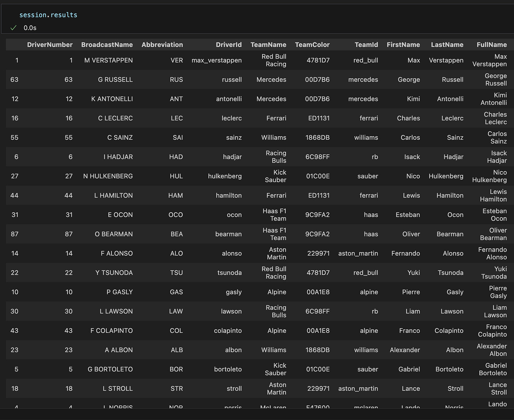Click 9C9FA2 team color in Ocon row
Screen dimensions: 514x420
click(317, 215)
